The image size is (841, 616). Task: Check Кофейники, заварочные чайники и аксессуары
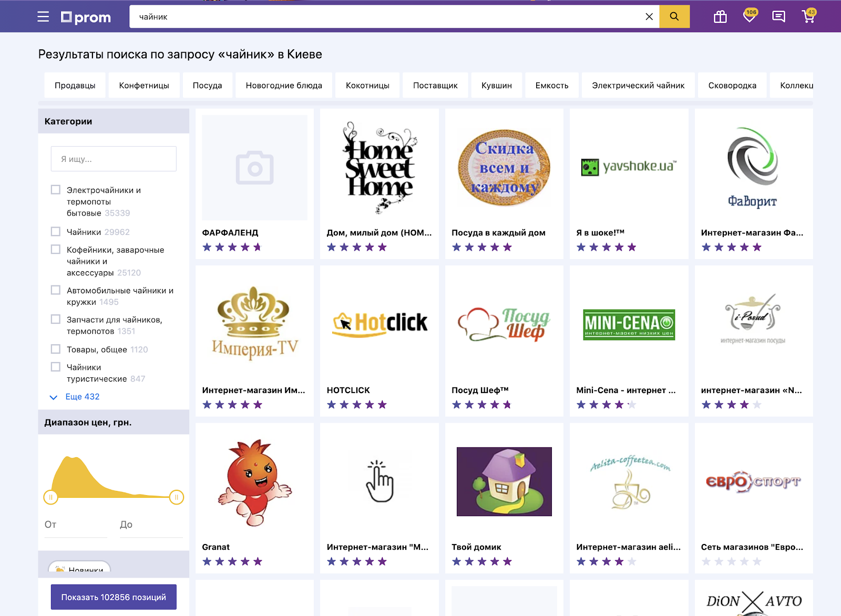click(x=56, y=249)
